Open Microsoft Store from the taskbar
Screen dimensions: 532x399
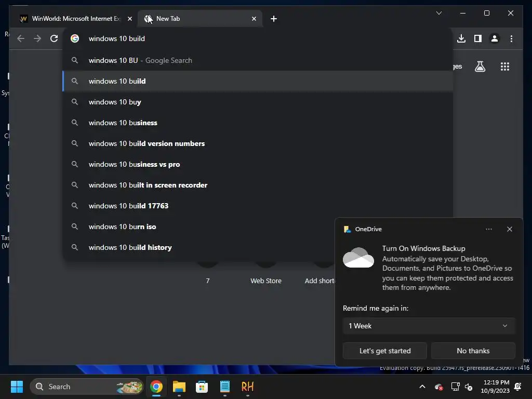(x=202, y=387)
